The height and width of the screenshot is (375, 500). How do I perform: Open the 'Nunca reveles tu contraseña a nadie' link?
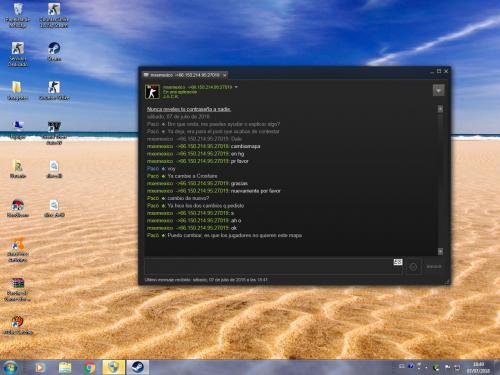189,109
